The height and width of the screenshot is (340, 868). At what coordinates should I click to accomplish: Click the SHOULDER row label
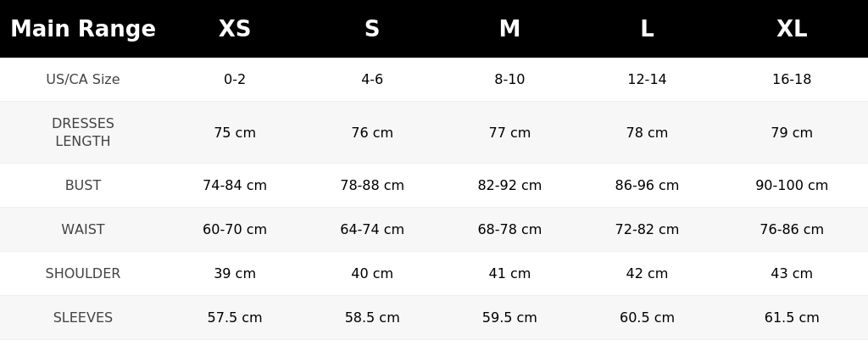[83, 274]
